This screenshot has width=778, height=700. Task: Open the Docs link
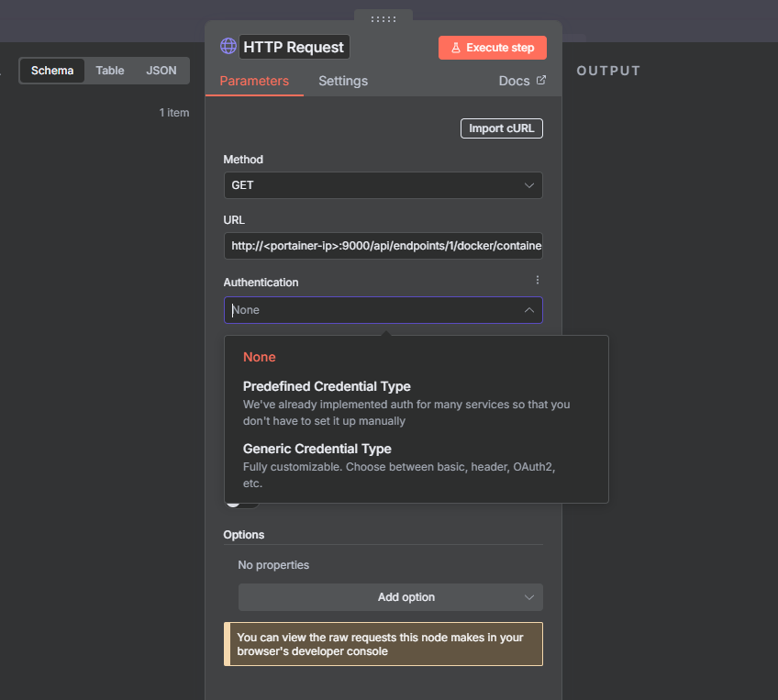pos(514,81)
